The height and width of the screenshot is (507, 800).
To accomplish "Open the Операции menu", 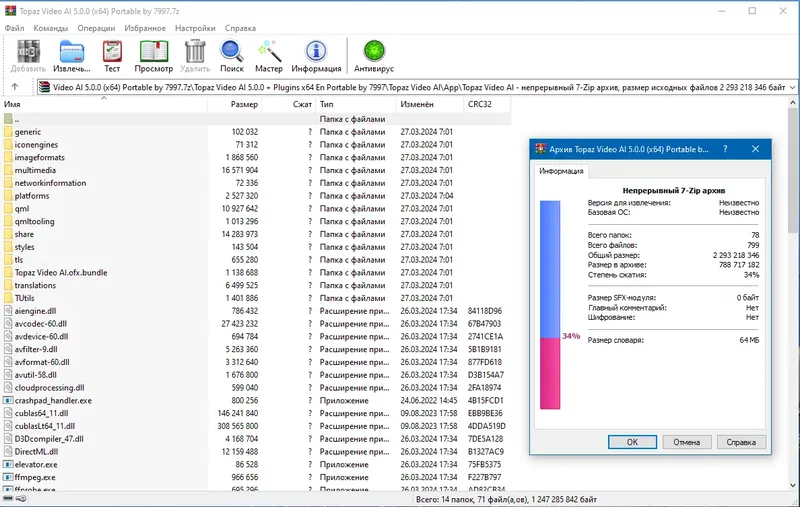I will click(96, 28).
